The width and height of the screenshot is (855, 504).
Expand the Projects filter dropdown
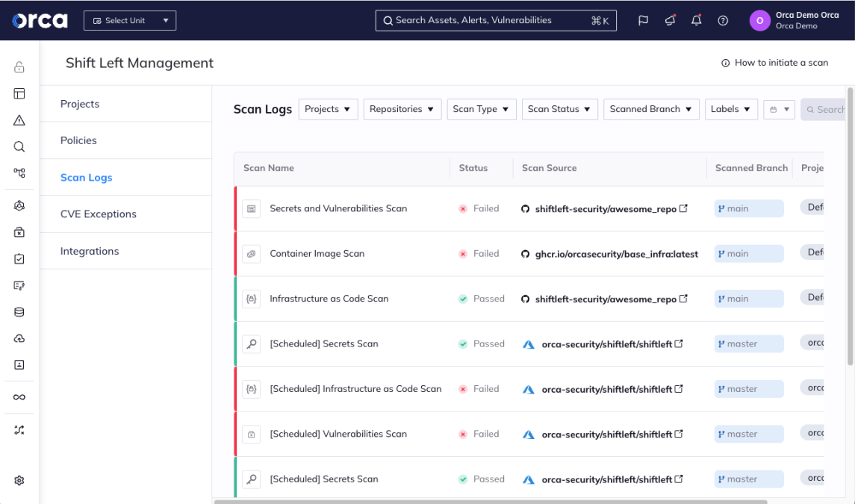(328, 109)
